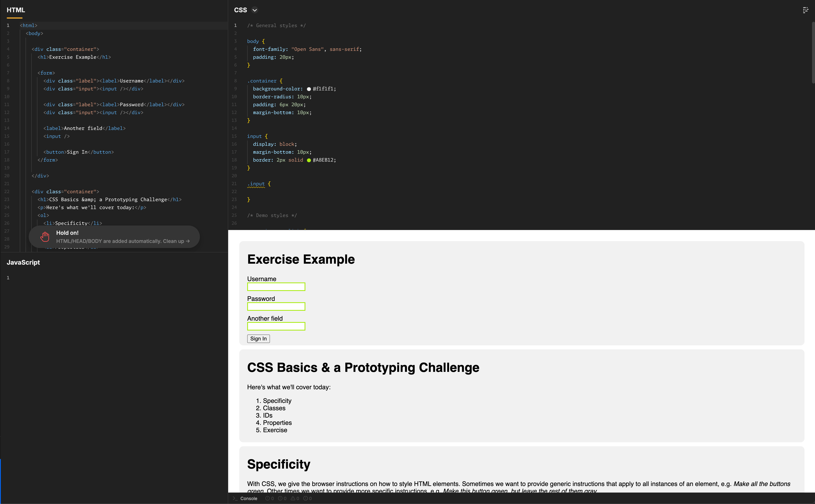Click the #A8EB12 border color swatch
This screenshot has height=504, width=815.
click(x=309, y=160)
